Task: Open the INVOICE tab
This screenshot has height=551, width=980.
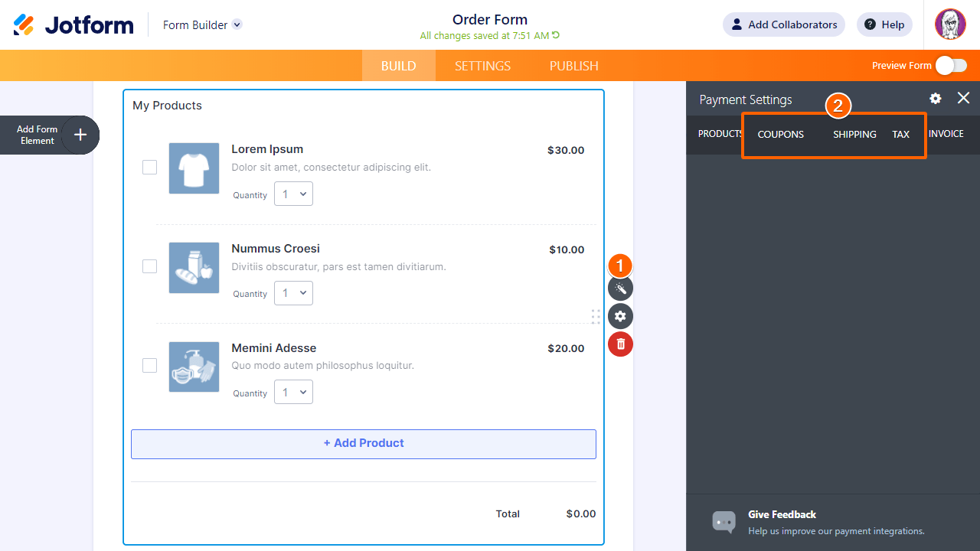Action: tap(946, 134)
